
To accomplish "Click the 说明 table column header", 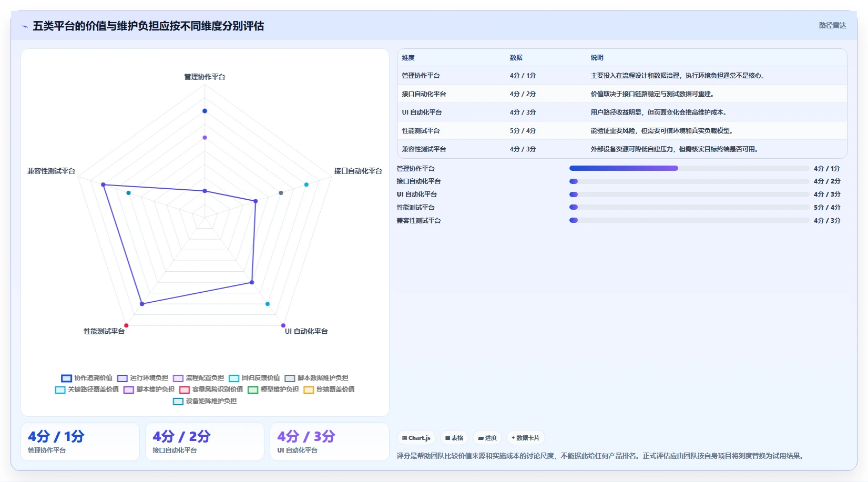I will (x=597, y=58).
